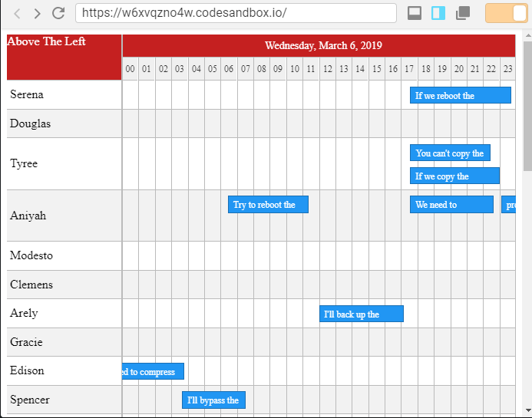This screenshot has height=418, width=532.
Task: Select the 23 hour column header
Action: tap(507, 69)
